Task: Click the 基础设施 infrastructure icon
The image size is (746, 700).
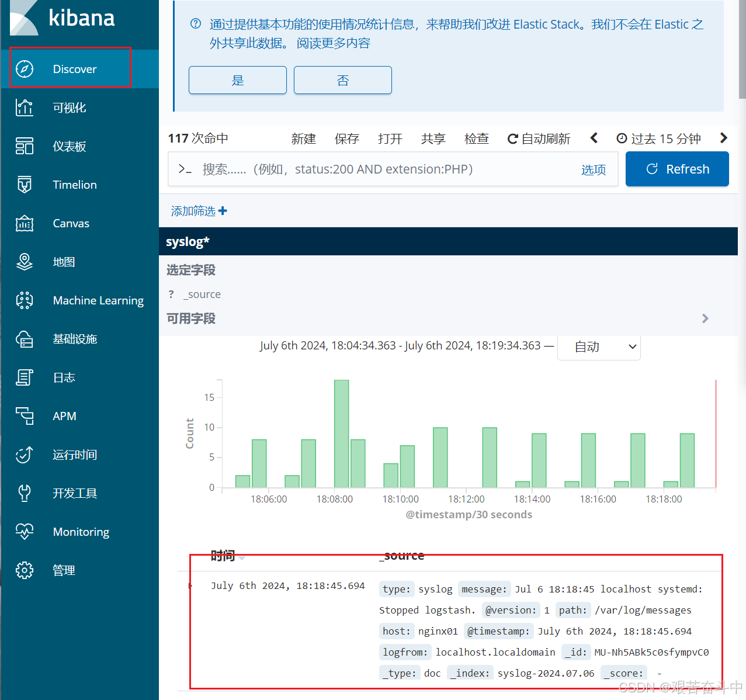Action: click(x=25, y=339)
